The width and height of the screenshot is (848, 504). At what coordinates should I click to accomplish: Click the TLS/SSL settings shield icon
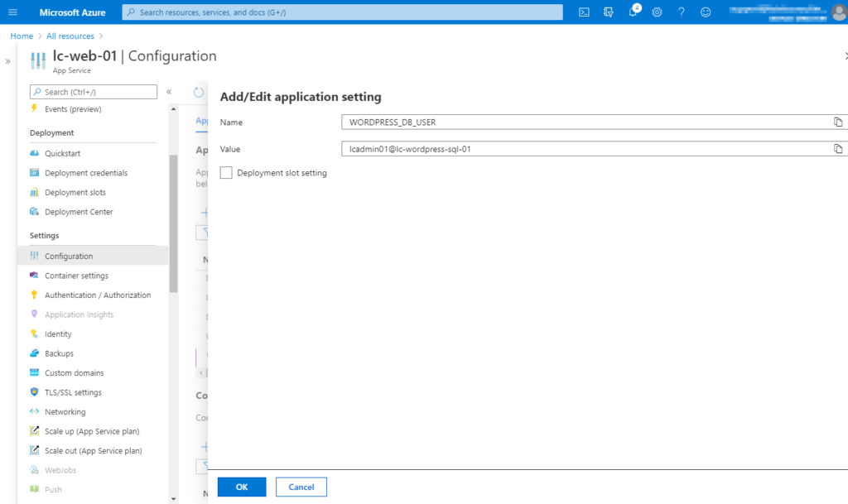(35, 391)
